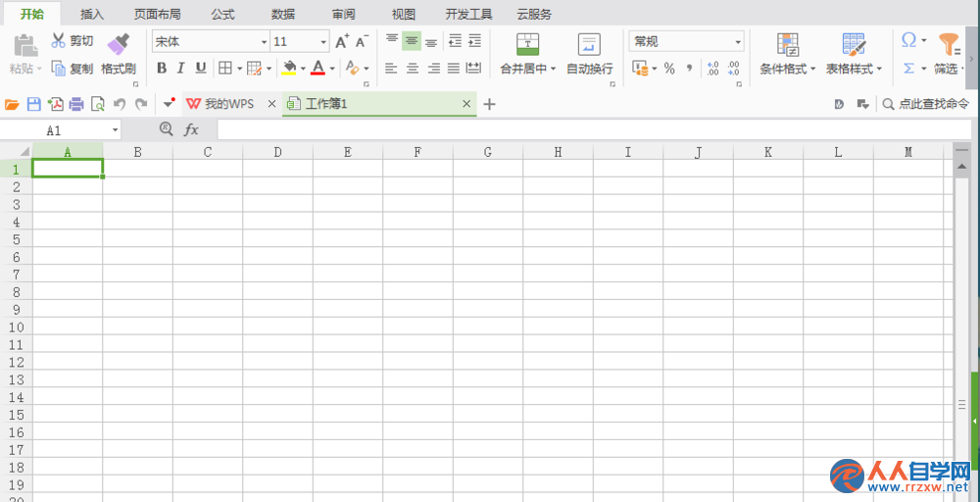This screenshot has height=502, width=980.
Task: Click the distributed alignment icon
Action: pyautogui.click(x=473, y=68)
